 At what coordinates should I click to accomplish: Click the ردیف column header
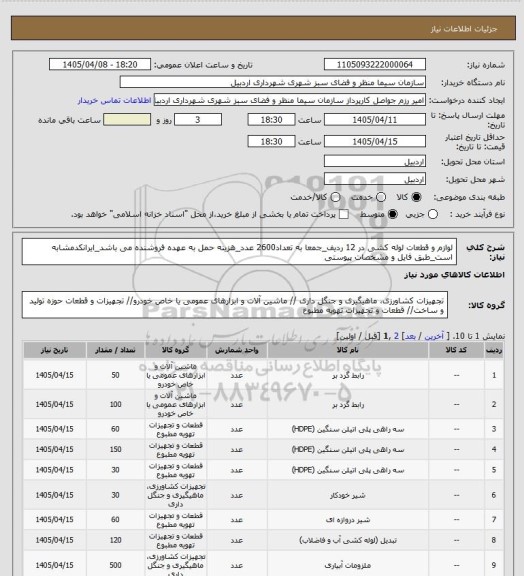coord(494,350)
